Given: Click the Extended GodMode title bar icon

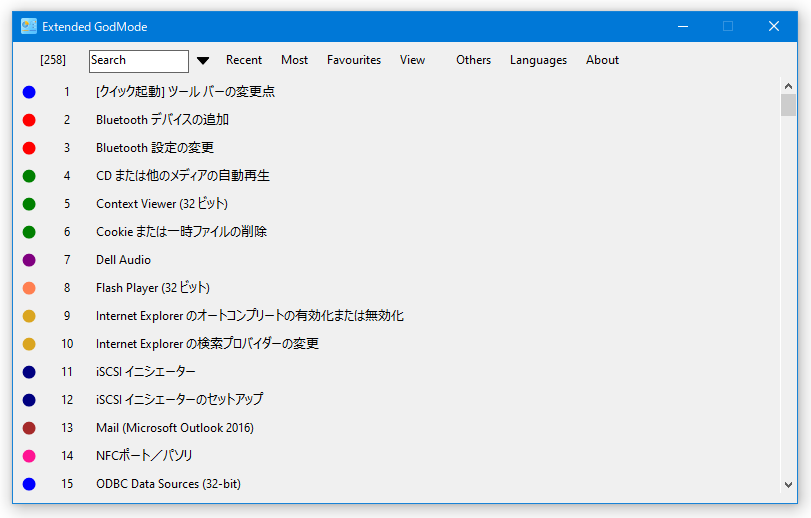Looking at the screenshot, I should coord(28,26).
